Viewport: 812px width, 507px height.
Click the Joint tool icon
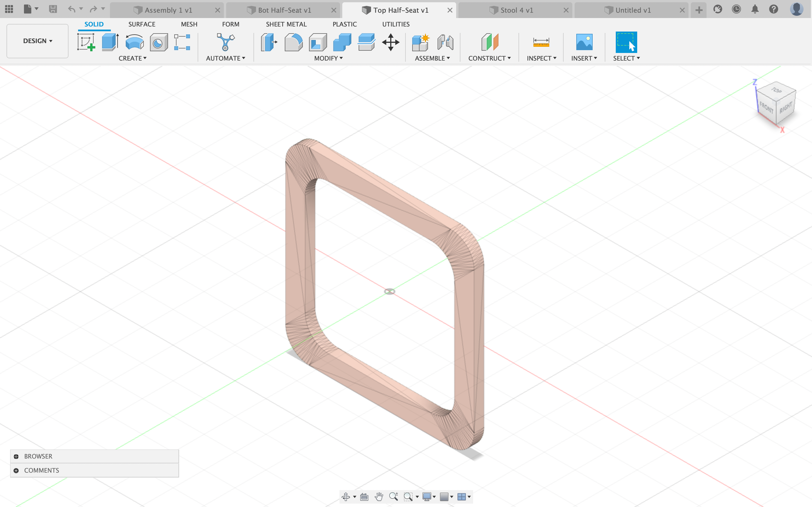(445, 42)
